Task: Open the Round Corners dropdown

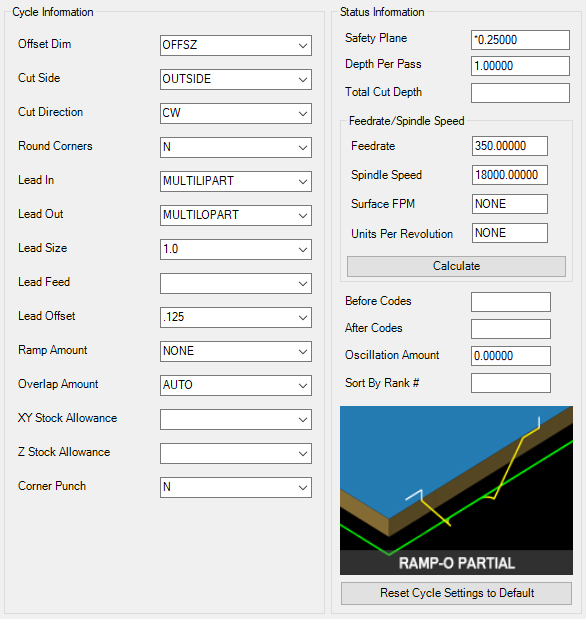Action: point(236,147)
